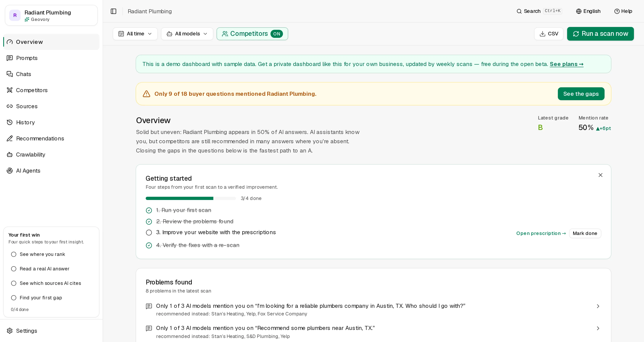Close the Getting started card

pyautogui.click(x=601, y=175)
